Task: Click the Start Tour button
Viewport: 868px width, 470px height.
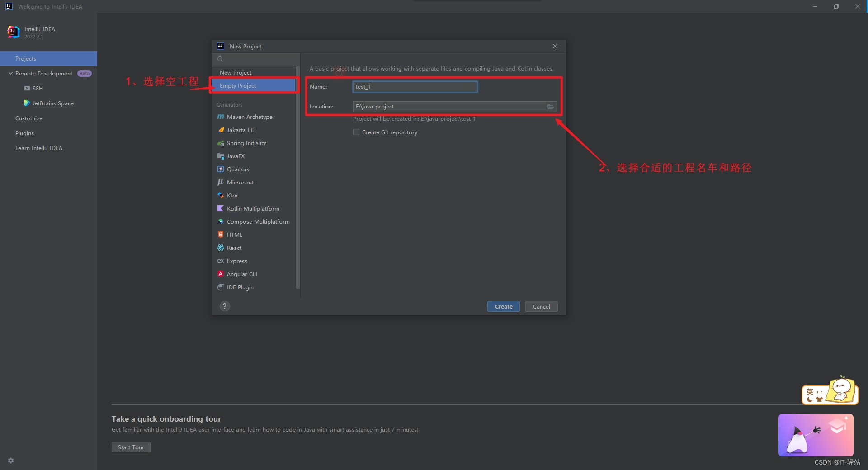Action: click(x=131, y=447)
